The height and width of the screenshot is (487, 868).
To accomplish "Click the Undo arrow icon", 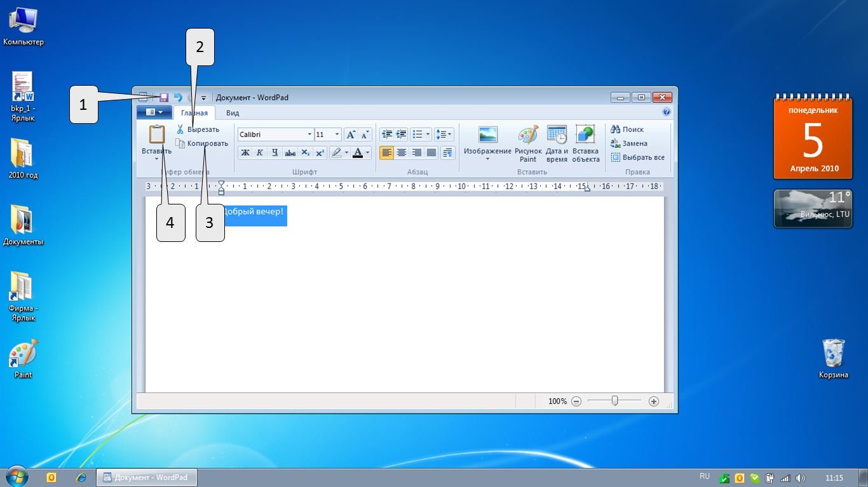I will (x=178, y=98).
